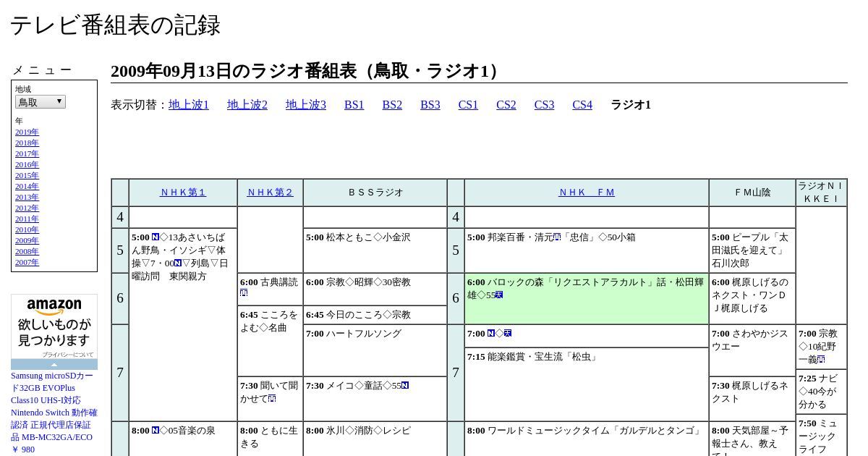
Task: Select the 7:25 ナビ program
Action: [822, 392]
